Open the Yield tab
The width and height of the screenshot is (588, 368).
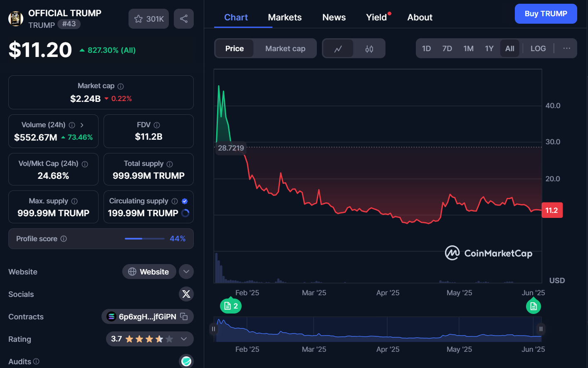click(376, 17)
